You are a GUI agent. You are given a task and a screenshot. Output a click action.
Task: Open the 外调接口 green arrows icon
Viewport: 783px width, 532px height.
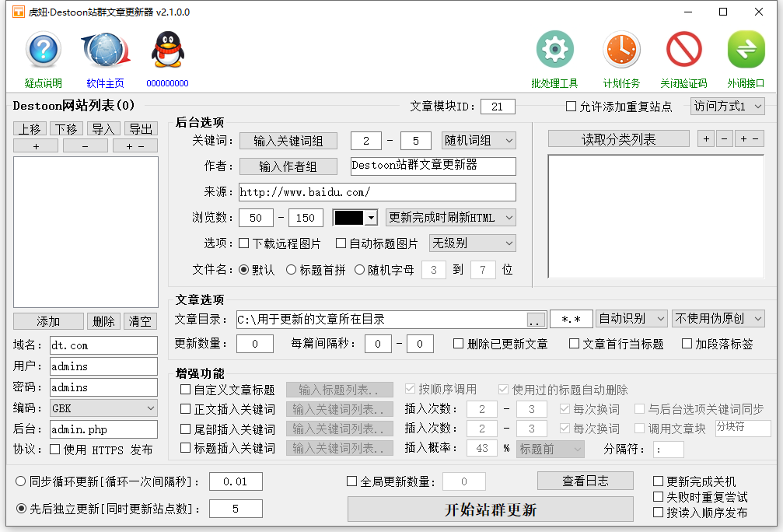click(746, 50)
